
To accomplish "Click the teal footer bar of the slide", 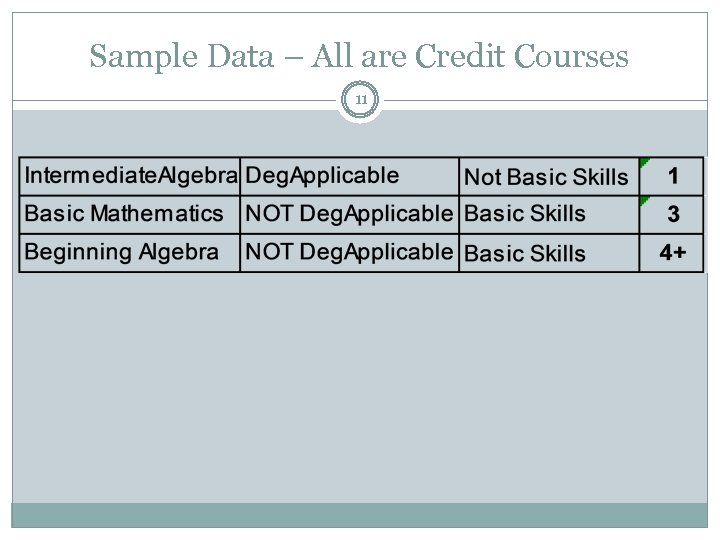I will (360, 514).
